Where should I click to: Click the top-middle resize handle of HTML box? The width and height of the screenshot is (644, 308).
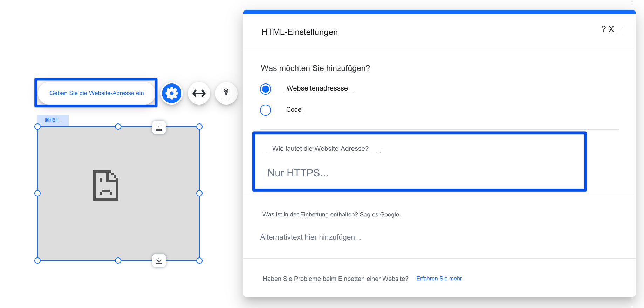point(118,127)
